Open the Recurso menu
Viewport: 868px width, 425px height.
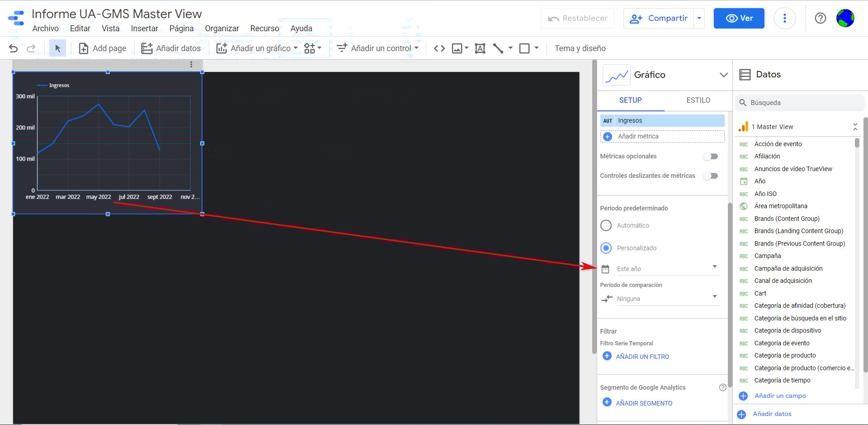pyautogui.click(x=264, y=29)
